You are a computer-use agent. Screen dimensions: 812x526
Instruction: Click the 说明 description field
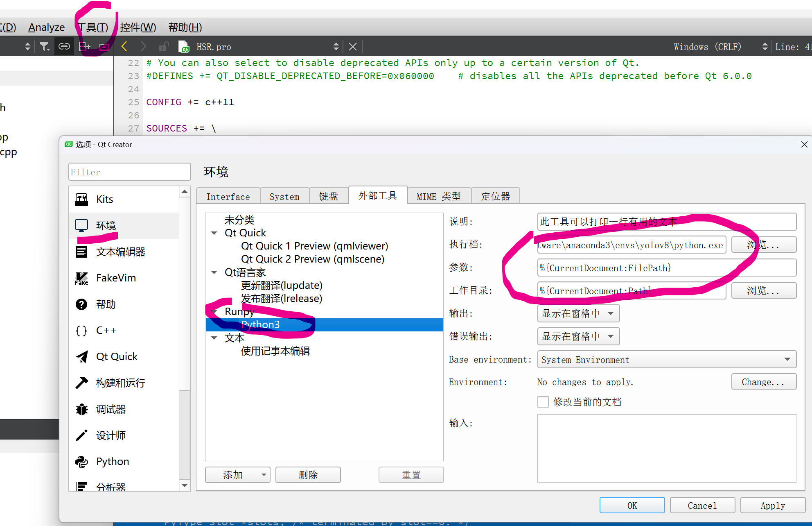pyautogui.click(x=667, y=222)
